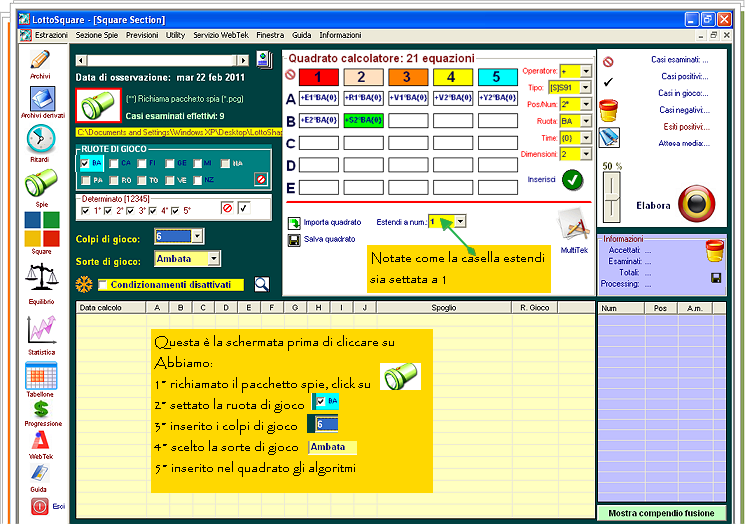
Task: Open the Tabellone calendar icon
Action: coord(41,375)
